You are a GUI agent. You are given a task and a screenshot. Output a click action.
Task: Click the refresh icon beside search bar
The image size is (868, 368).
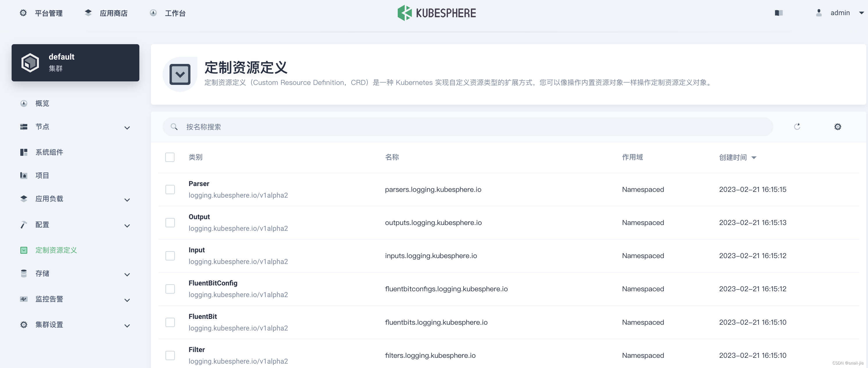coord(797,126)
